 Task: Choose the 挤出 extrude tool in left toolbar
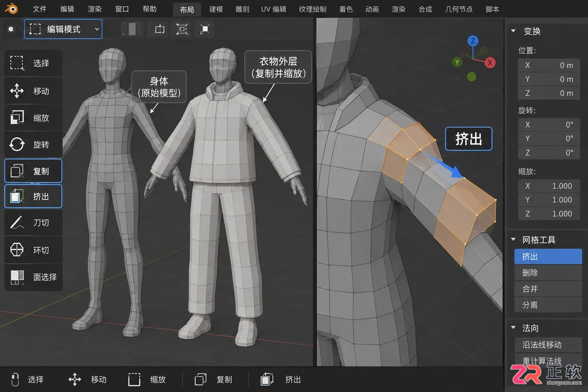[33, 196]
